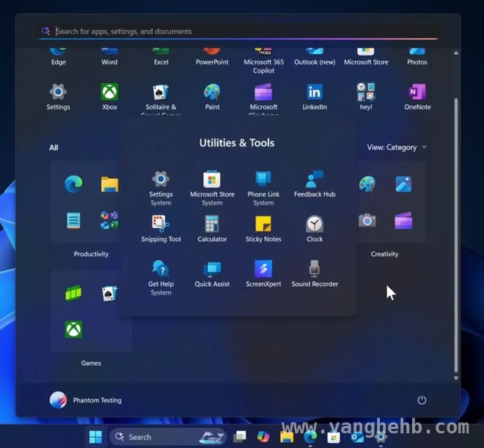The height and width of the screenshot is (448, 484).
Task: Open Edge from Productivity category
Action: point(73,184)
